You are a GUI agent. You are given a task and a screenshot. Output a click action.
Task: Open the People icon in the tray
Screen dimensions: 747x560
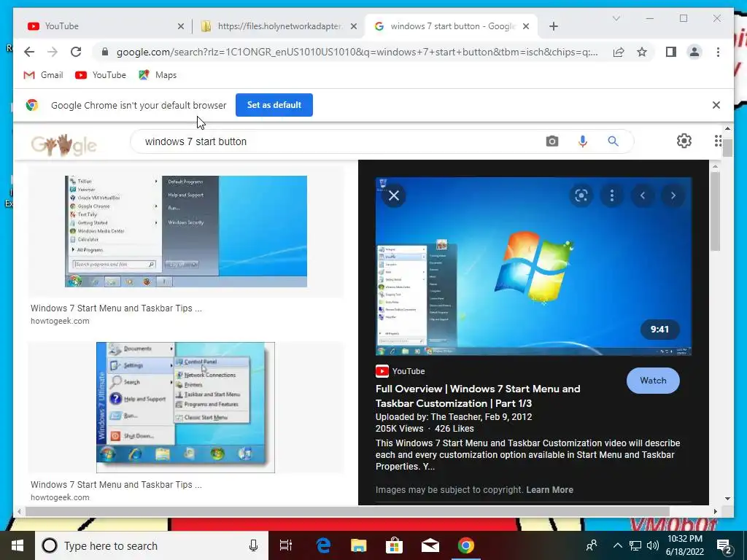tap(592, 545)
